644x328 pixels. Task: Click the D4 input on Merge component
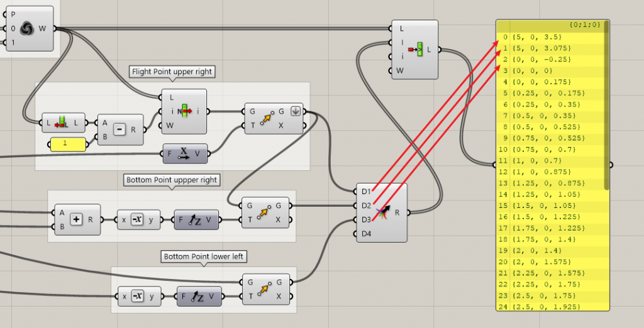tap(366, 234)
